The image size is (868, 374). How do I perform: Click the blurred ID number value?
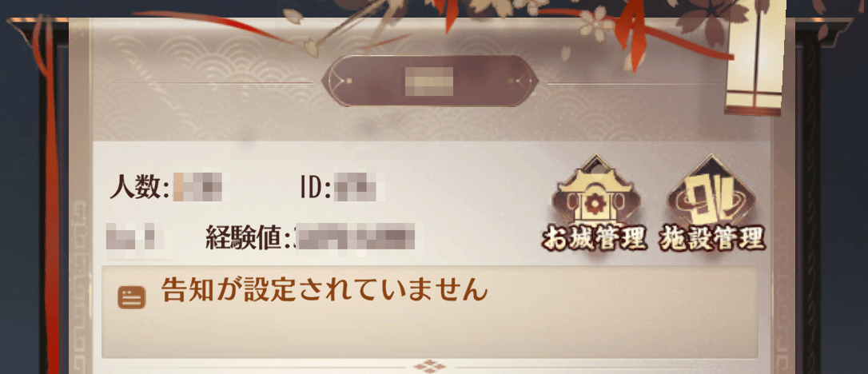coord(360,187)
